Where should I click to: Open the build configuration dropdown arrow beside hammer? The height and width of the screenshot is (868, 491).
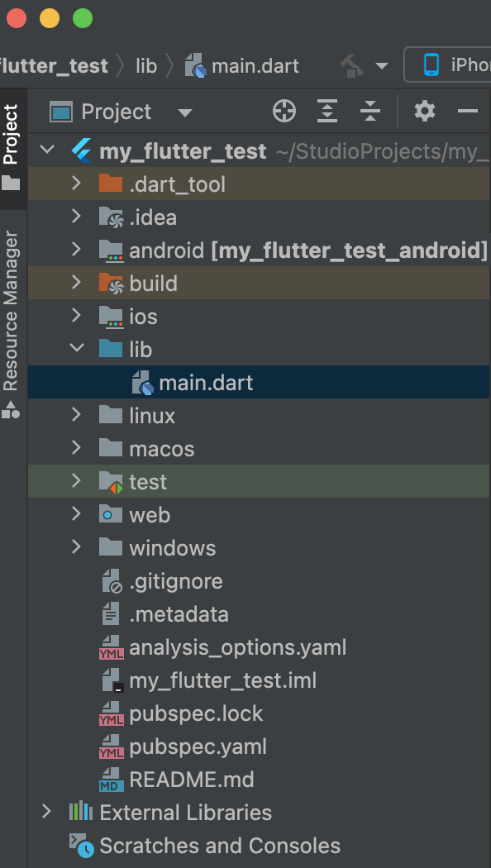click(x=381, y=66)
